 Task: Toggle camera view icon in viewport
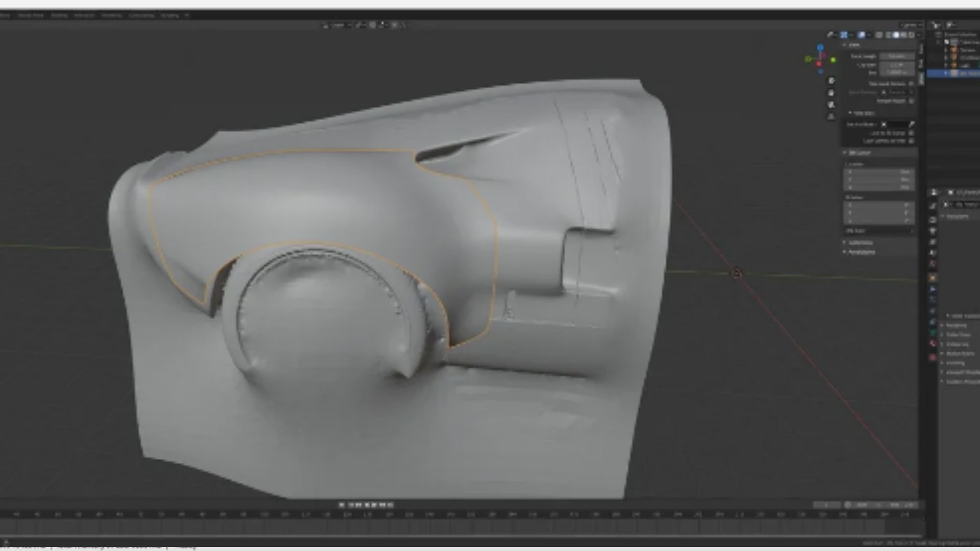(831, 105)
